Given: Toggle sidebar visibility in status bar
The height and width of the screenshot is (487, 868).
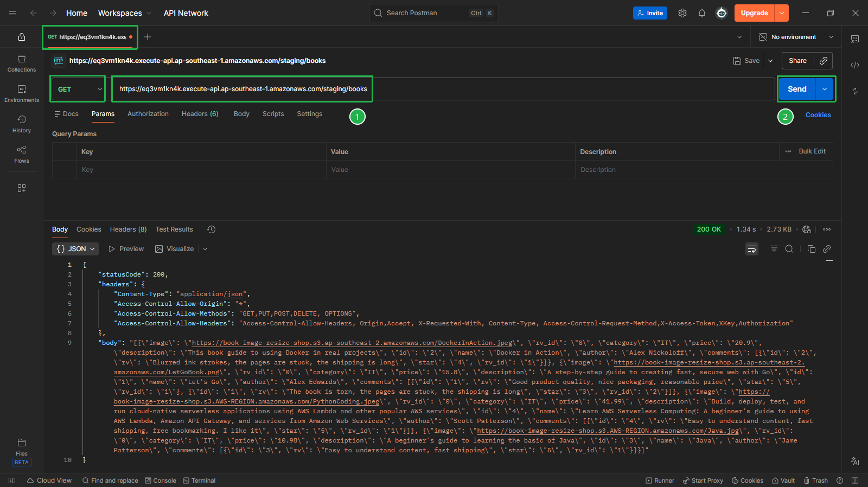Looking at the screenshot, I should click(x=12, y=480).
